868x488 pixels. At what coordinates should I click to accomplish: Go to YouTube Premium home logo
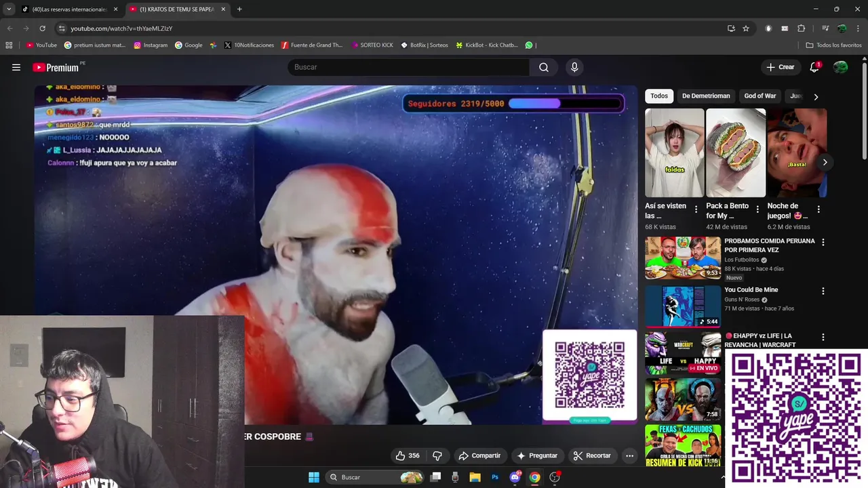pos(56,67)
